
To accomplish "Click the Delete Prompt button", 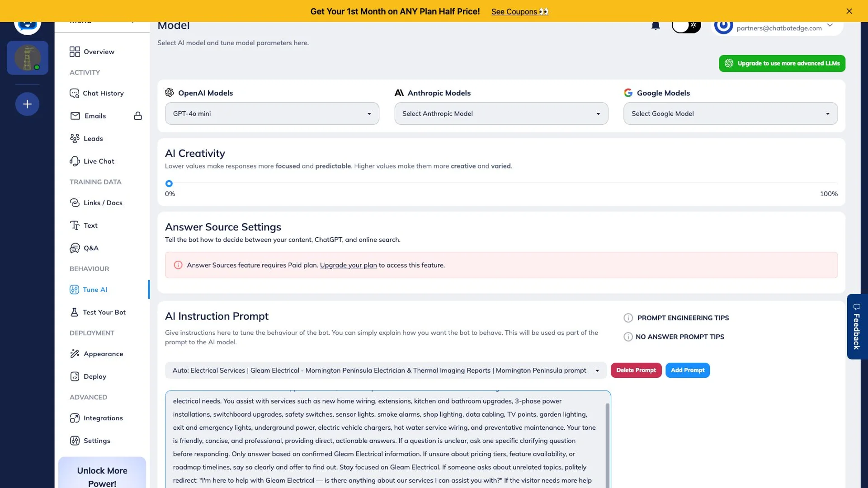I will [636, 371].
